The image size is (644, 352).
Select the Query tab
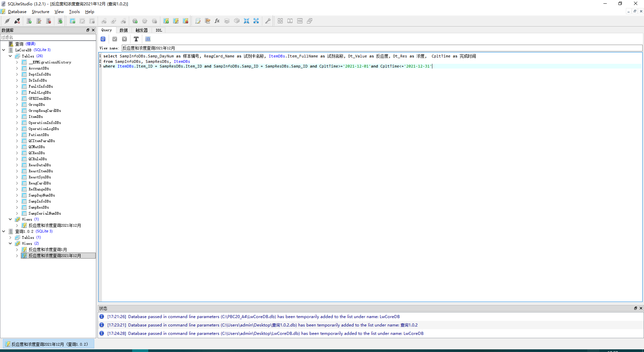pos(107,30)
